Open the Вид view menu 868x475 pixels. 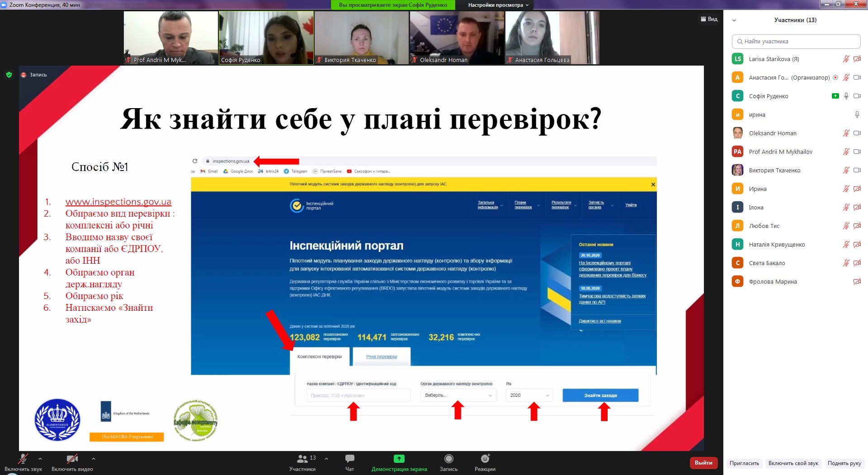point(709,19)
